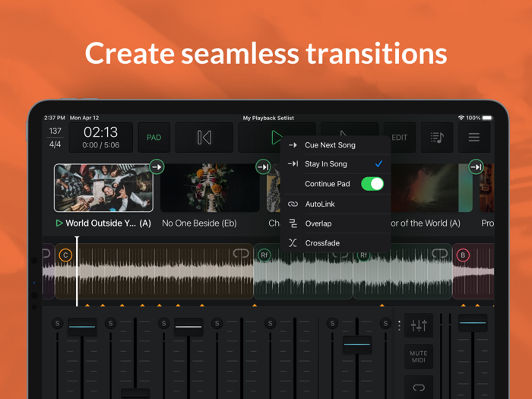This screenshot has width=532, height=399.
Task: Solo the first mixer channel
Action: [x=57, y=323]
